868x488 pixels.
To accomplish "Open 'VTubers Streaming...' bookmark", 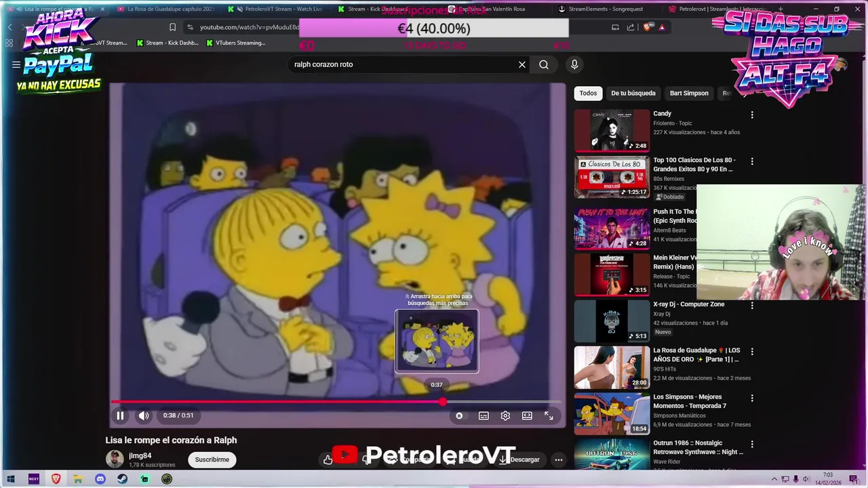I will pyautogui.click(x=236, y=43).
